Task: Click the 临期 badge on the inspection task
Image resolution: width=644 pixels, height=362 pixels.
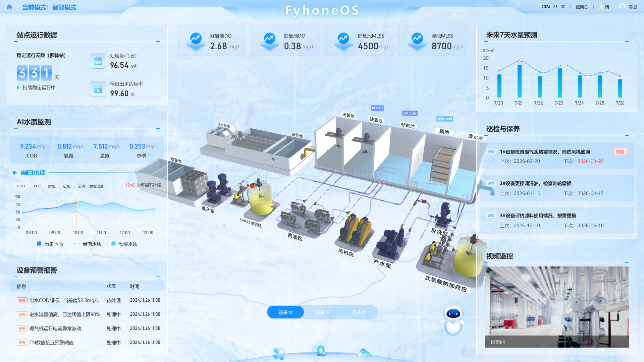Action: (620, 151)
